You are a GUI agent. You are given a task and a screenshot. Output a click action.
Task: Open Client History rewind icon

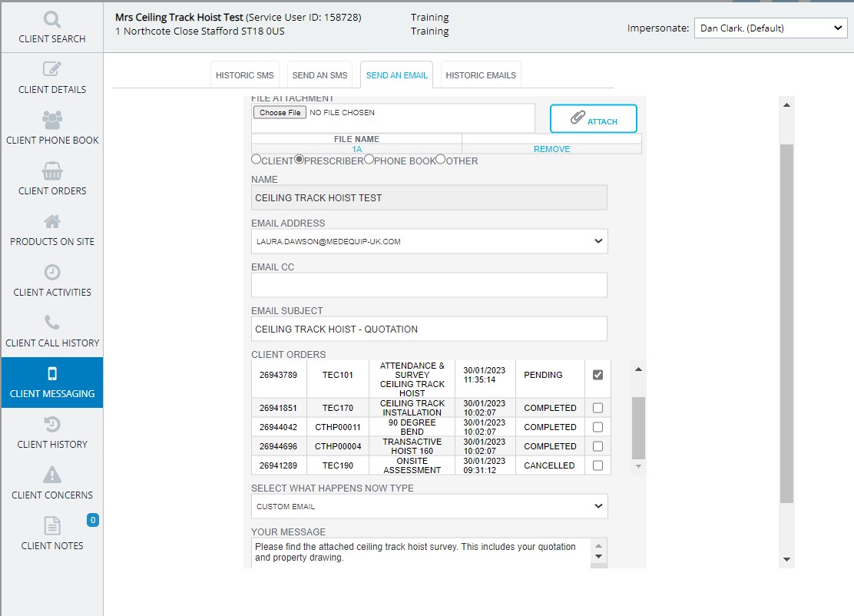52,424
